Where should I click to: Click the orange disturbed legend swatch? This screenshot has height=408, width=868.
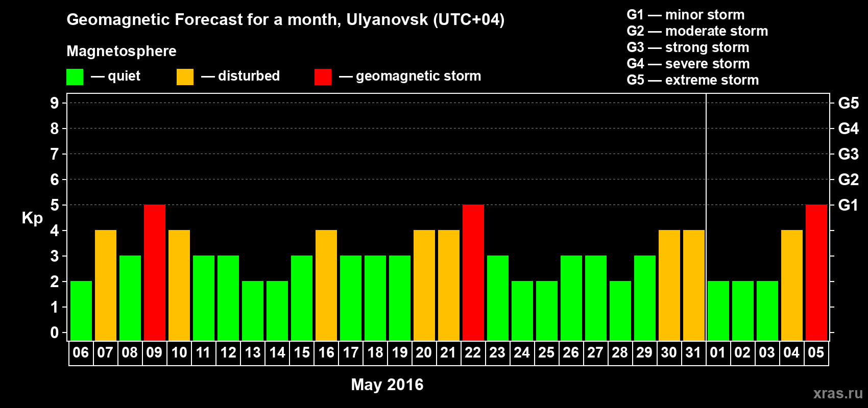(185, 77)
